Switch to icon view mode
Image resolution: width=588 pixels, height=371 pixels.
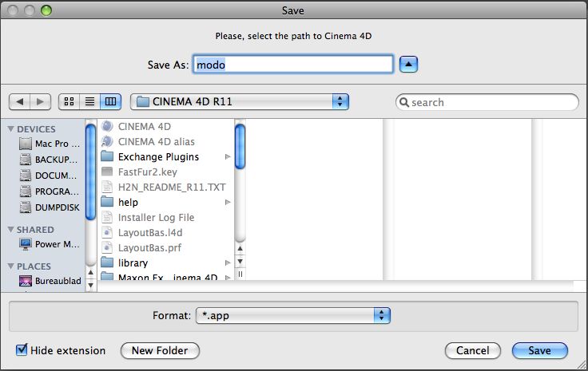coord(69,101)
